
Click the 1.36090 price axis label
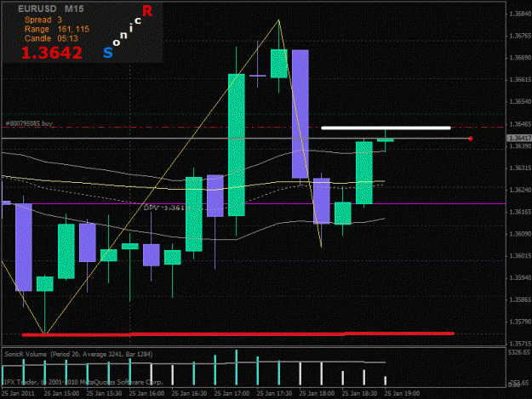click(520, 234)
